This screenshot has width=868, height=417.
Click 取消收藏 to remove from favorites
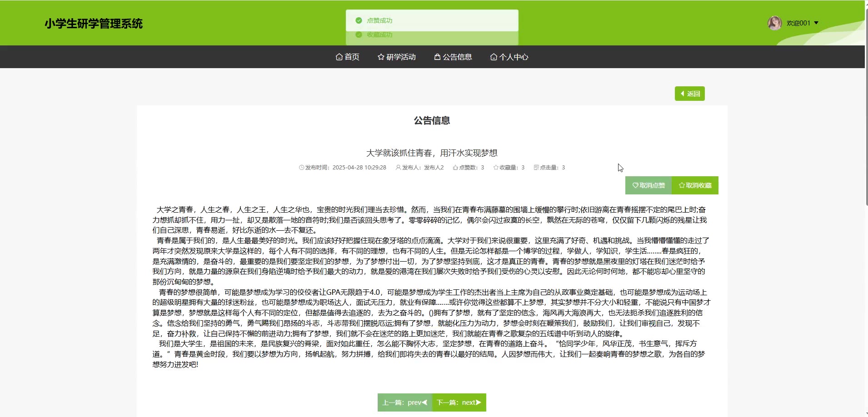pyautogui.click(x=695, y=185)
